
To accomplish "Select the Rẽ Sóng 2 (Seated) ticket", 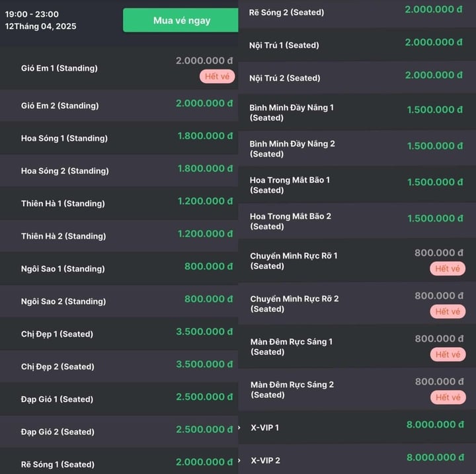I will click(x=286, y=12).
